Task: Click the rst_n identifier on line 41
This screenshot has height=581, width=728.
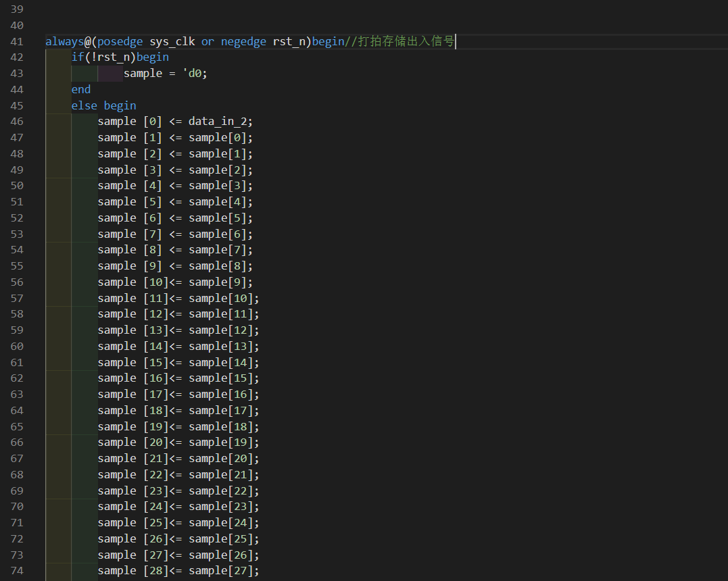Action: click(x=289, y=41)
